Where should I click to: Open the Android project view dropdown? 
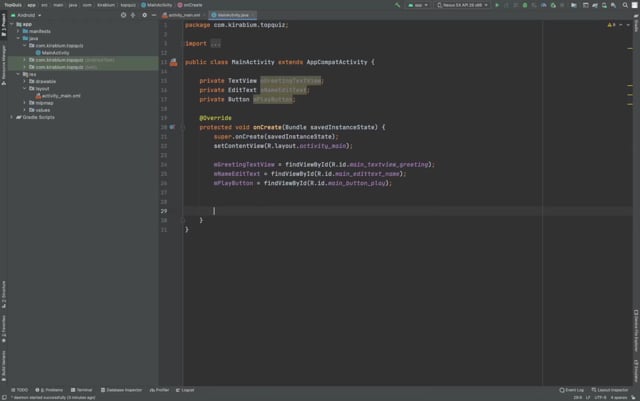coord(26,15)
